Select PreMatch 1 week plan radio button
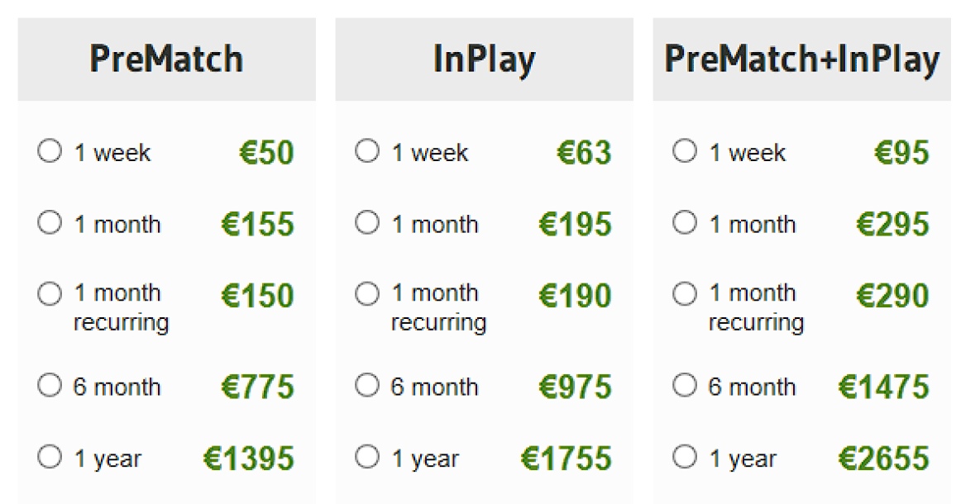This screenshot has width=980, height=504. [x=50, y=151]
